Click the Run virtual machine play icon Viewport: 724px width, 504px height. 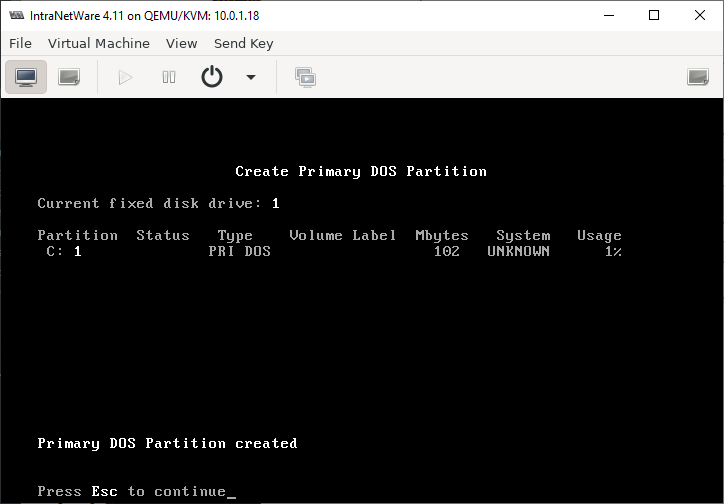[x=125, y=77]
